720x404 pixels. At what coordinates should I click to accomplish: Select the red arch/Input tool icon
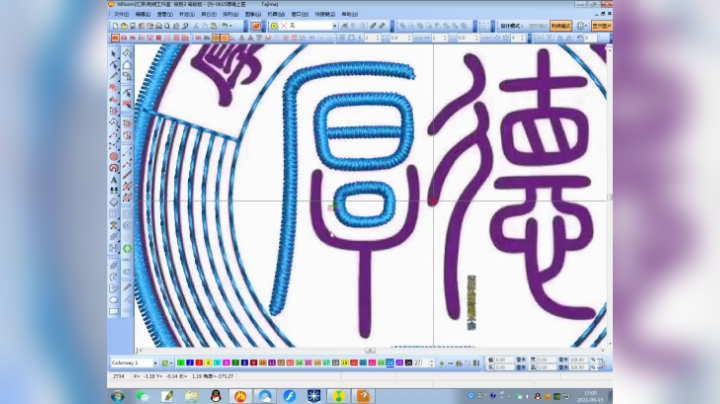[114, 168]
